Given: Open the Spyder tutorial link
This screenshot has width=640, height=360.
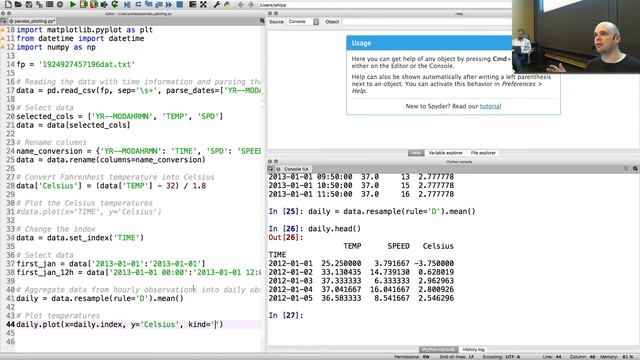Looking at the screenshot, I should coord(490,106).
